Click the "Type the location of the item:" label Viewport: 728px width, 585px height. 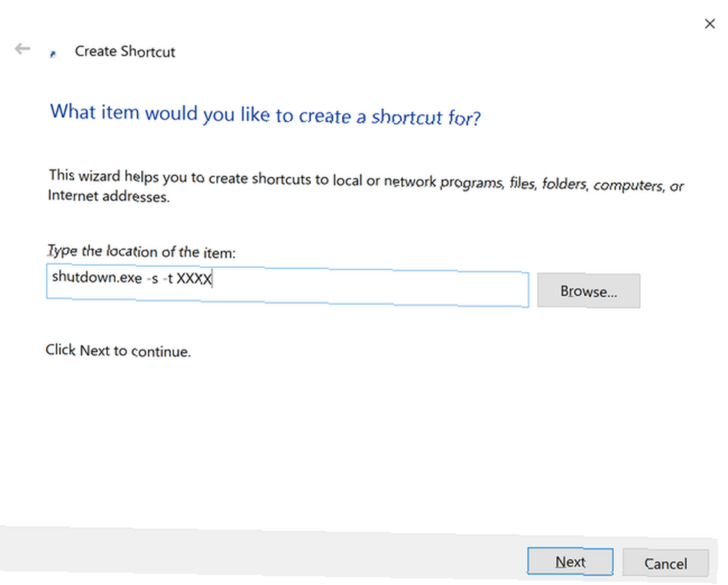tap(142, 252)
